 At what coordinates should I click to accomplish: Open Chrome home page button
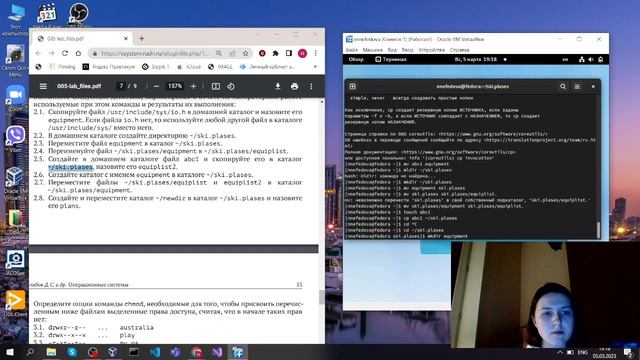click(x=78, y=53)
